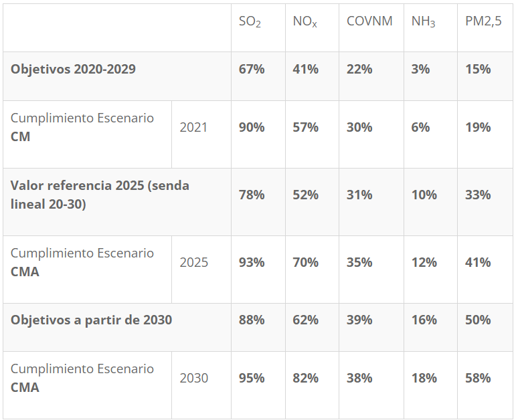
Task: Click the 67% SO2 value
Action: click(252, 69)
